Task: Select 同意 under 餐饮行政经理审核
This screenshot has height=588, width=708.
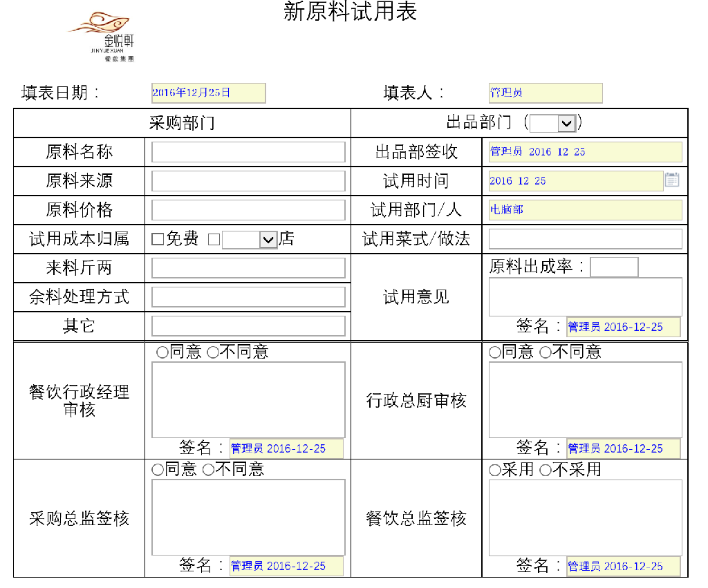Action: (162, 352)
